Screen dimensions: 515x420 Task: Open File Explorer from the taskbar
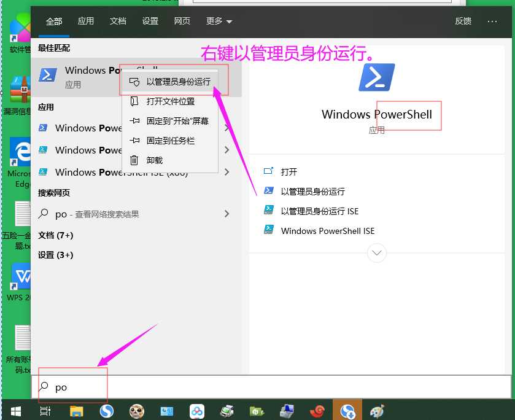(77, 411)
